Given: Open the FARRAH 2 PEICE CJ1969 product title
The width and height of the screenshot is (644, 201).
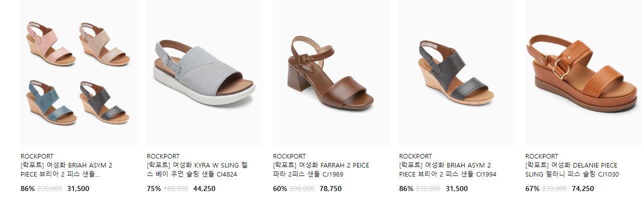Looking at the screenshot, I should [x=321, y=170].
